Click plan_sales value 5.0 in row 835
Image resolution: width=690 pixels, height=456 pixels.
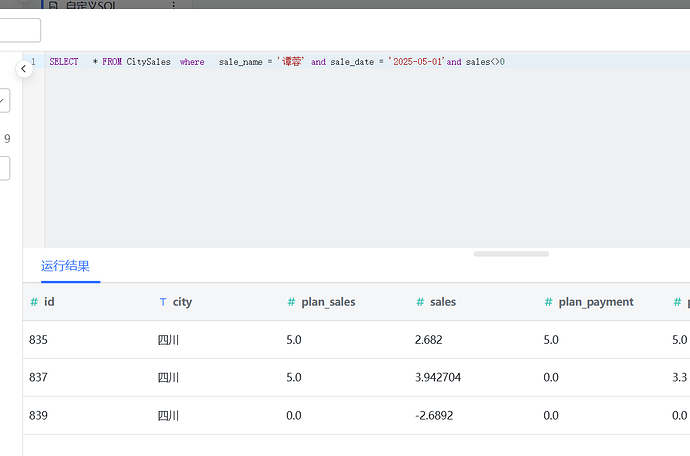294,340
